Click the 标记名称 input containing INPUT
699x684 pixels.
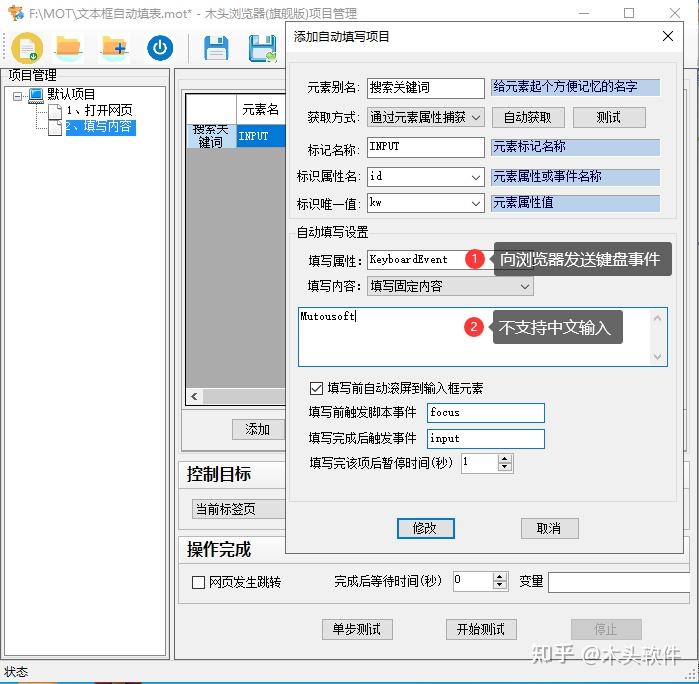(426, 147)
